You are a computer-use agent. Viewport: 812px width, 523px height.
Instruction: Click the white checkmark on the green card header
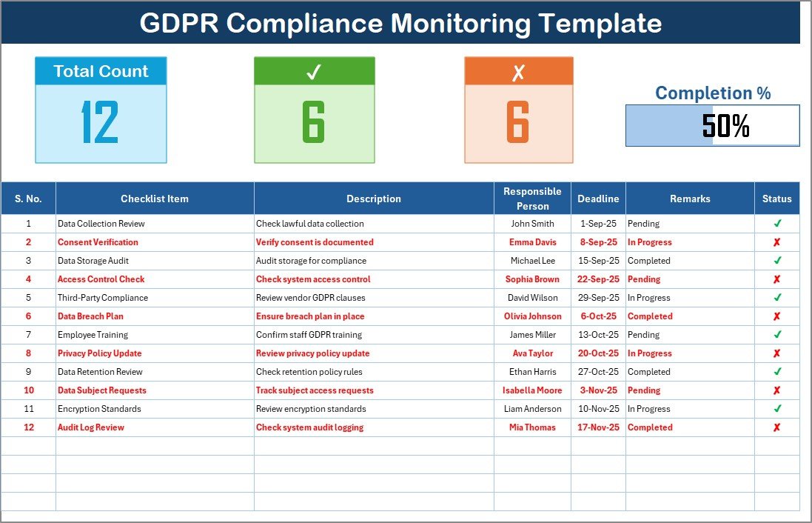click(x=314, y=72)
